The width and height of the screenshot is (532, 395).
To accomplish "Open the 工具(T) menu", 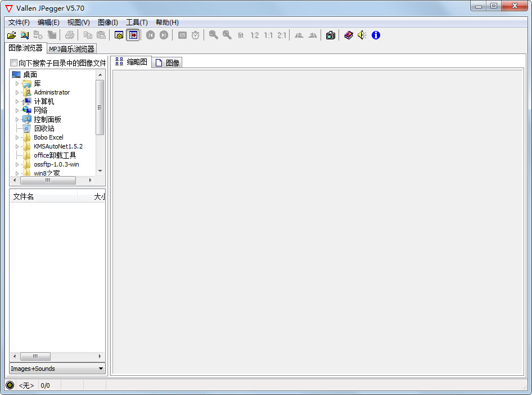I will coord(137,23).
